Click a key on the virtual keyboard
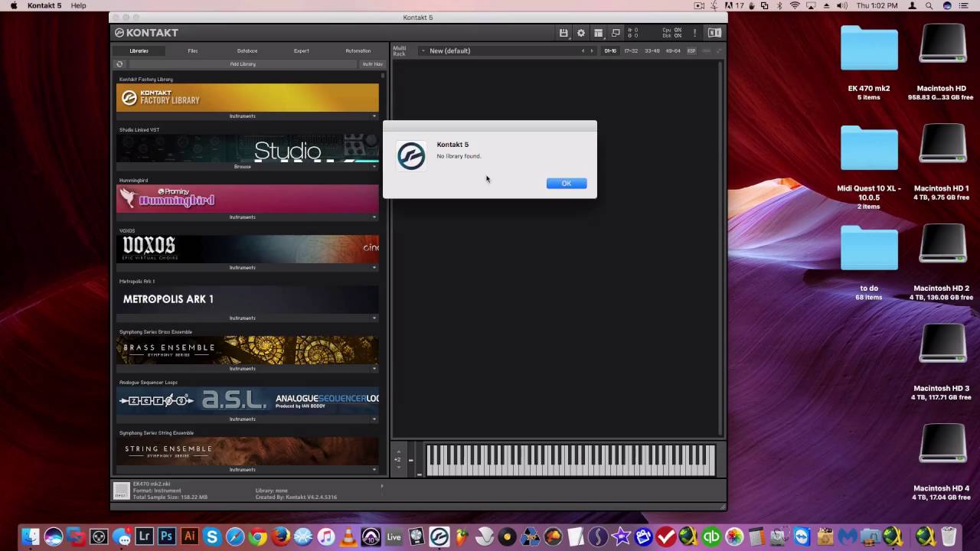 click(x=570, y=461)
